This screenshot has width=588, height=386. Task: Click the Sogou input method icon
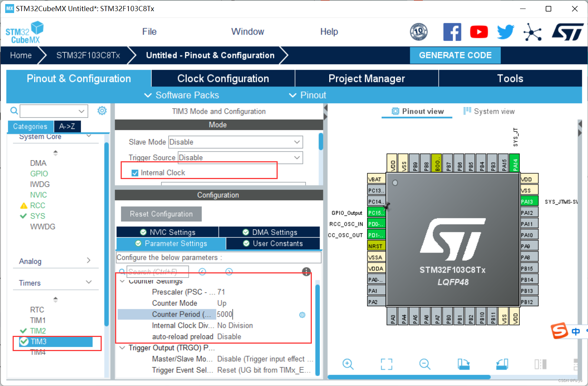[x=559, y=331]
